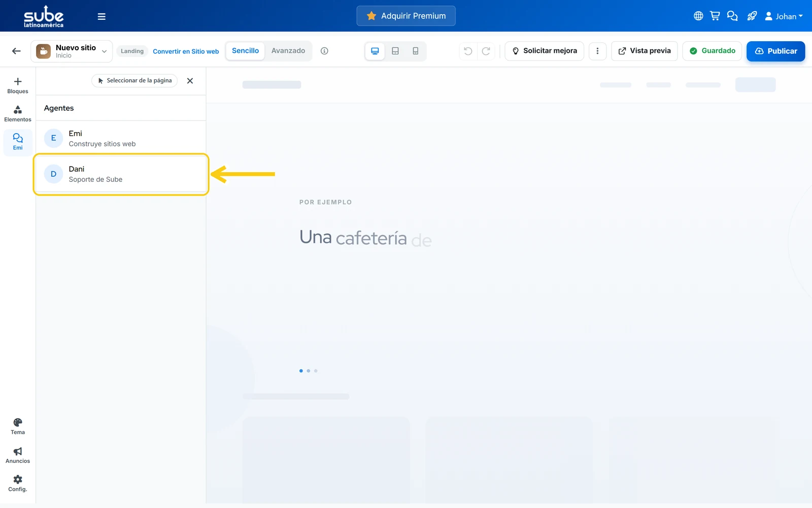Click the Adquirir Premium button
Viewport: 812px width, 508px height.
coord(406,16)
